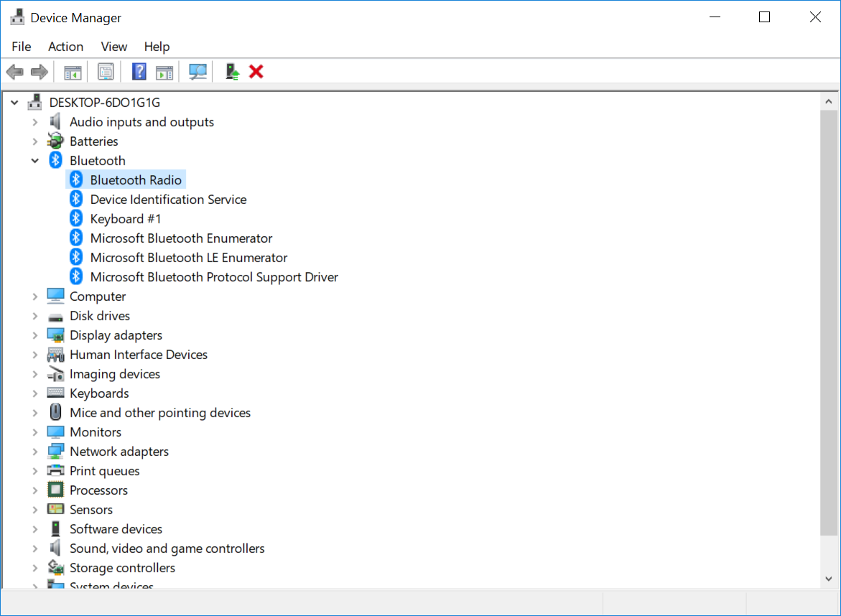Screen dimensions: 841x616
Task: Select Device Identification Service entry
Action: tap(168, 200)
